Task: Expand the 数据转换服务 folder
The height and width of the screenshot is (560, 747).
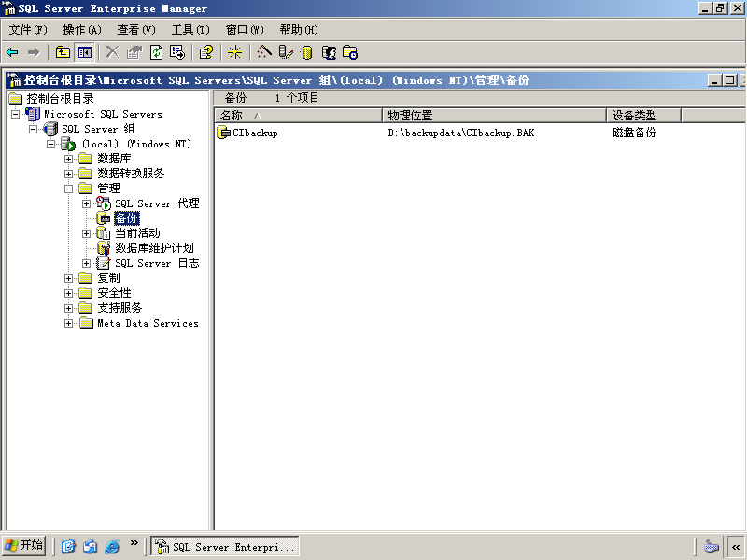Action: (x=68, y=174)
